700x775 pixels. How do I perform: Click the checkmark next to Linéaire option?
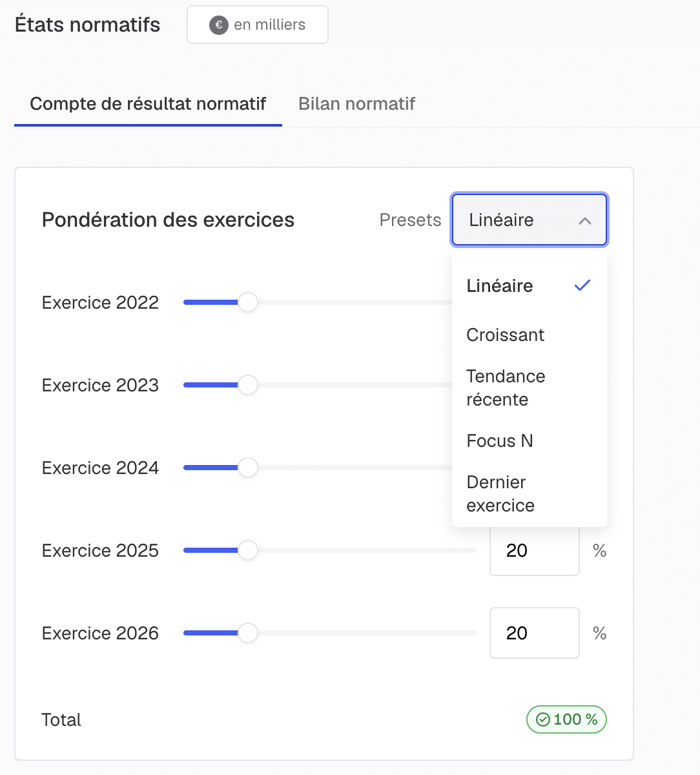pyautogui.click(x=582, y=285)
